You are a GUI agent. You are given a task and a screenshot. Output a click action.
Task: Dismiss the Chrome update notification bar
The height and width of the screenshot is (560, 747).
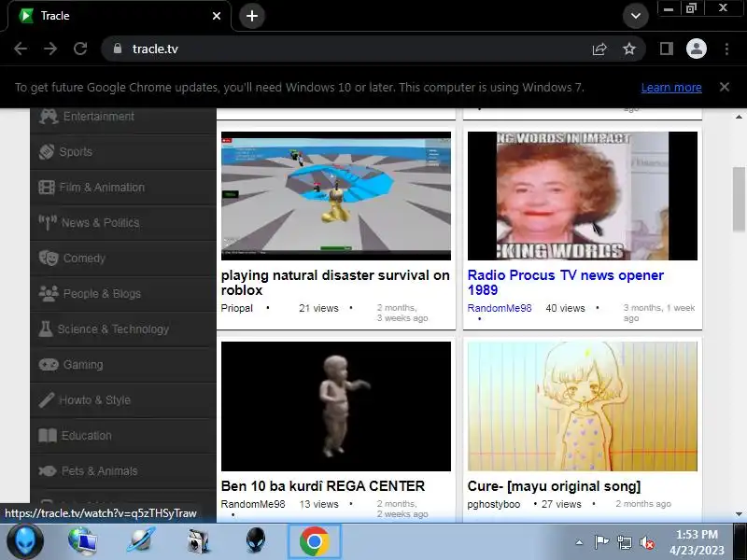coord(725,87)
